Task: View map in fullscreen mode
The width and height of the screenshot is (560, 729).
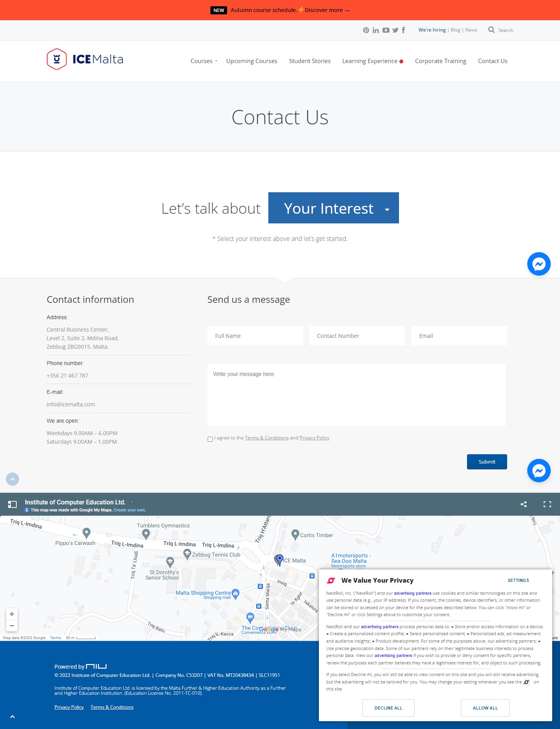Action: tap(547, 504)
